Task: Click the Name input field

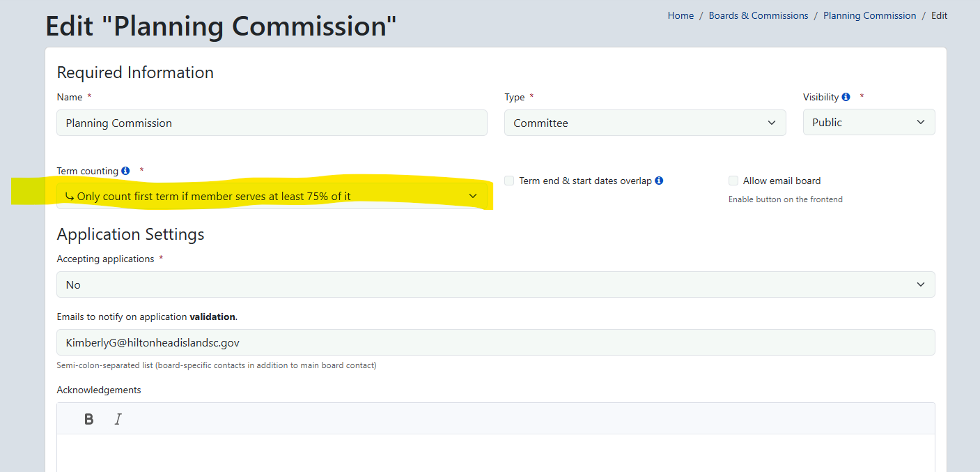Action: click(x=272, y=123)
